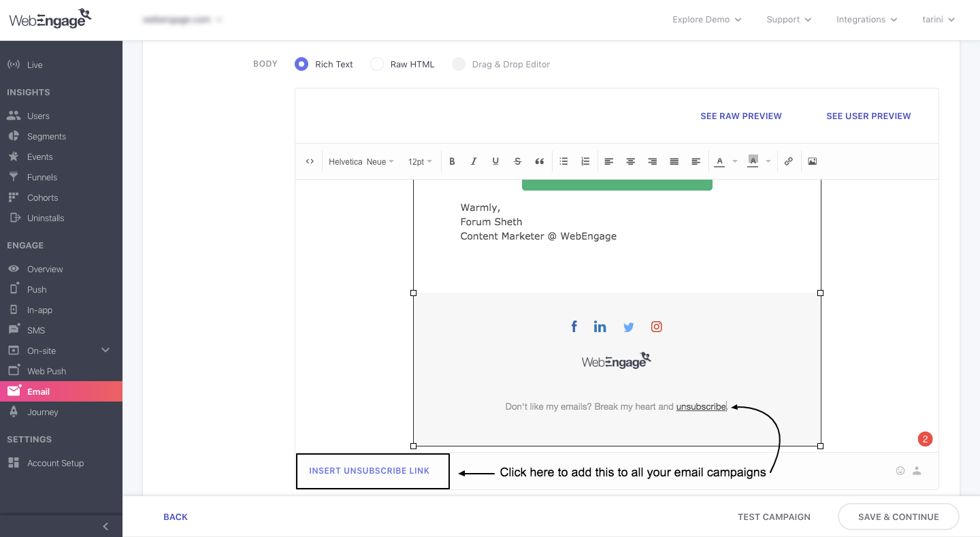Open the emoji picker icon
980x537 pixels.
click(x=900, y=470)
